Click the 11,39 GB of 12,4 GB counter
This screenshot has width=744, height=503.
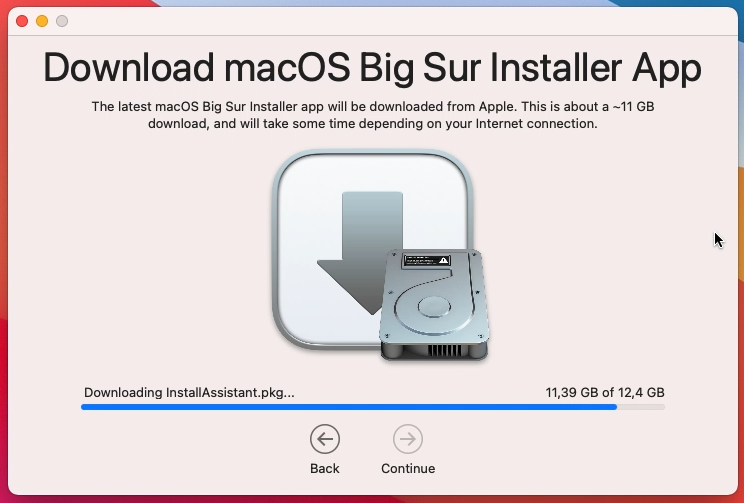tap(605, 393)
